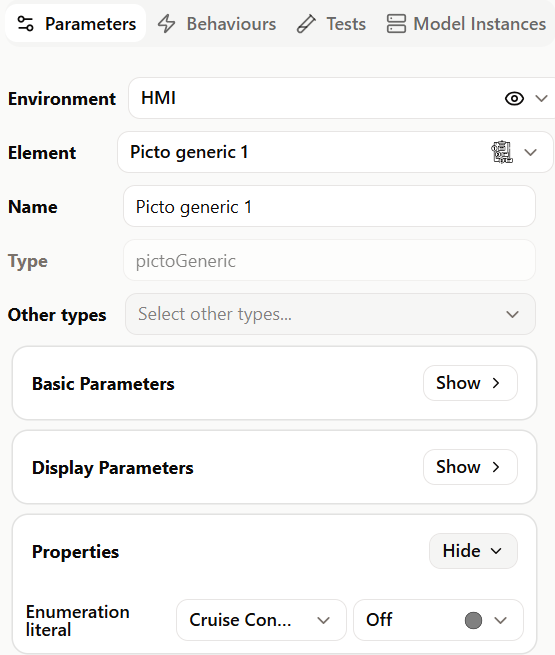Open the Select other types dropdown
The image size is (555, 655).
(330, 314)
